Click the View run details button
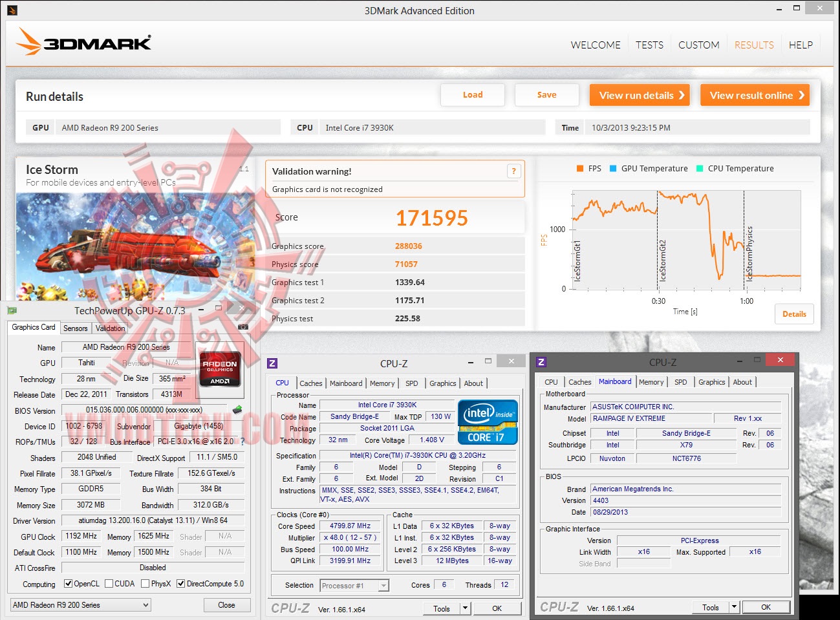The image size is (840, 620). pyautogui.click(x=640, y=95)
